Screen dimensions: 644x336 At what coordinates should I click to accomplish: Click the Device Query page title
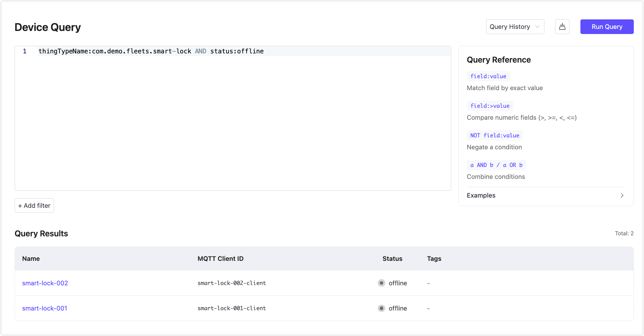48,27
